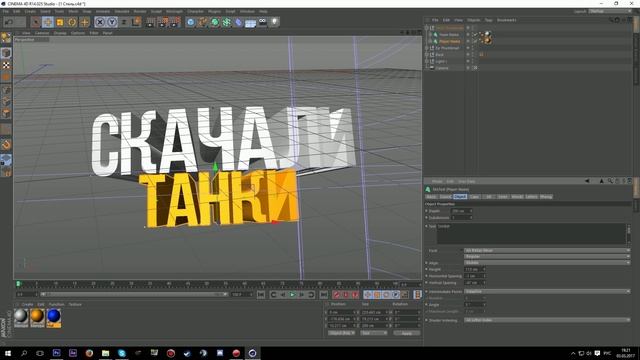This screenshot has width=640, height=360.
Task: Open the Attribute Manager Mode menu
Action: coord(437,181)
